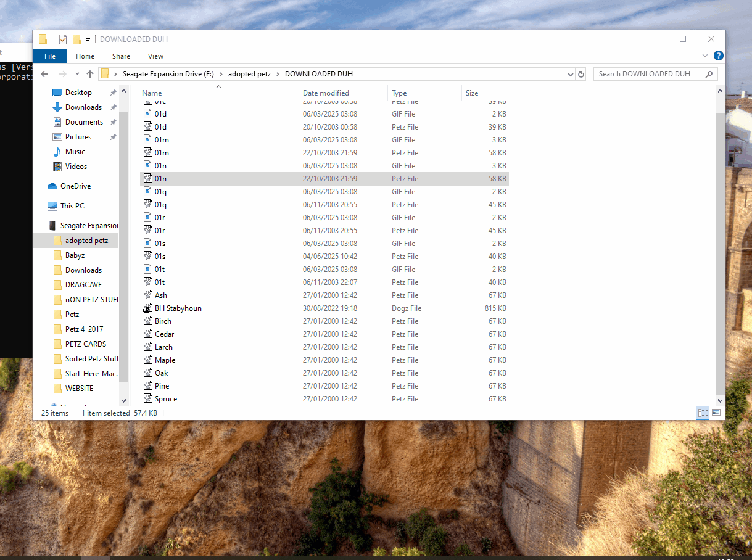752x560 pixels.
Task: Click the Properties icon in the title bar
Action: (x=63, y=39)
